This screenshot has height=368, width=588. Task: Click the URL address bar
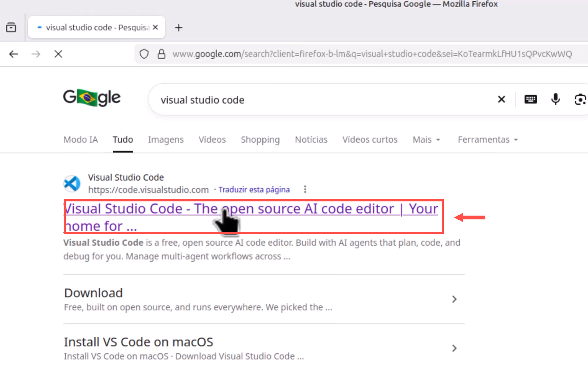[372, 54]
